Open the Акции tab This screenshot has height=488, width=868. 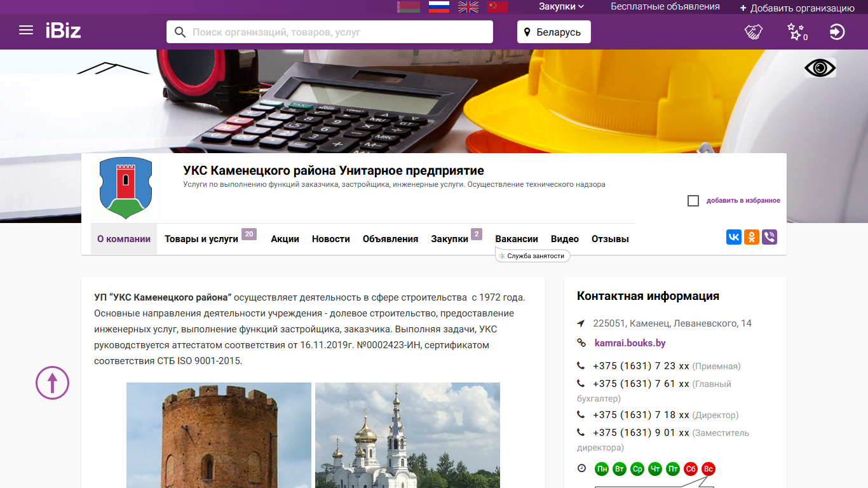(285, 239)
